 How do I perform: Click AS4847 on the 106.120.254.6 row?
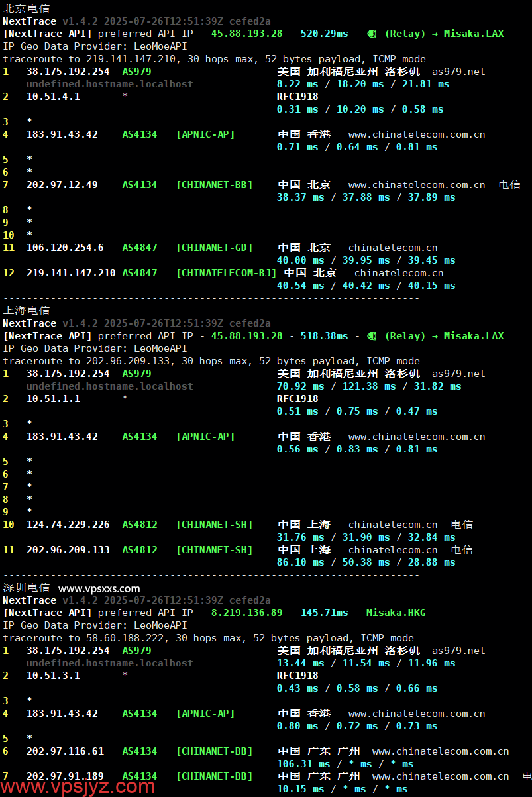pos(140,248)
